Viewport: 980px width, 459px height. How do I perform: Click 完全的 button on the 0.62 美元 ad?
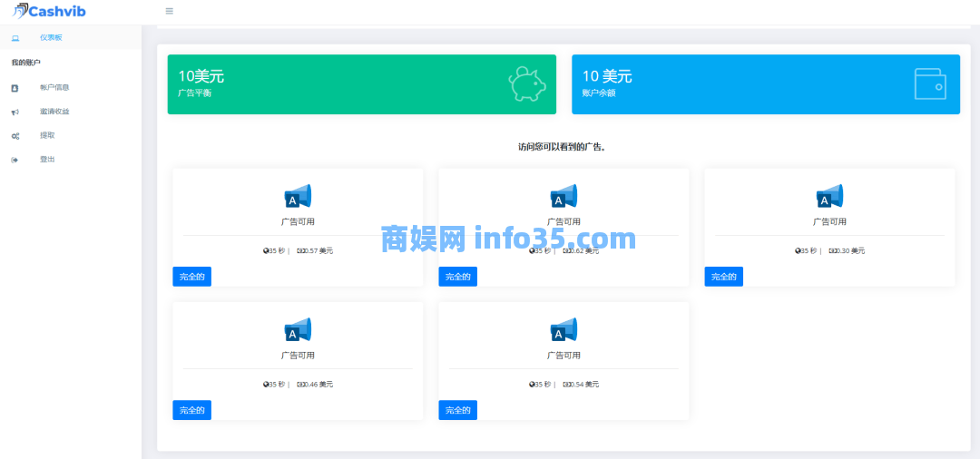(457, 277)
